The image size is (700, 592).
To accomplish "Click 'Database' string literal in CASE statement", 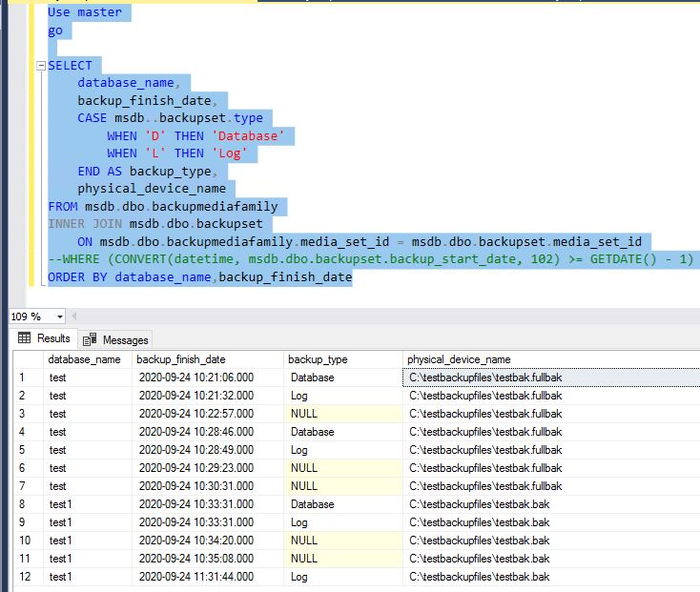I will click(x=248, y=136).
